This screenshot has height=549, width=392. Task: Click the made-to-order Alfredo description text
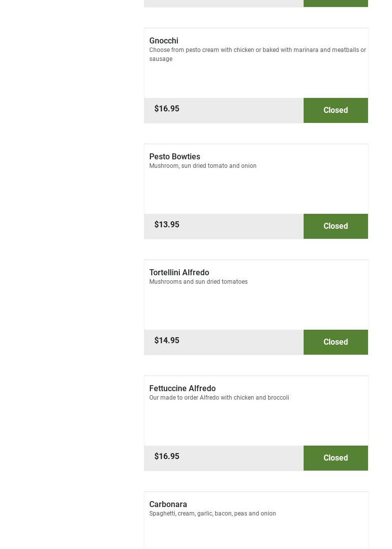click(x=219, y=398)
